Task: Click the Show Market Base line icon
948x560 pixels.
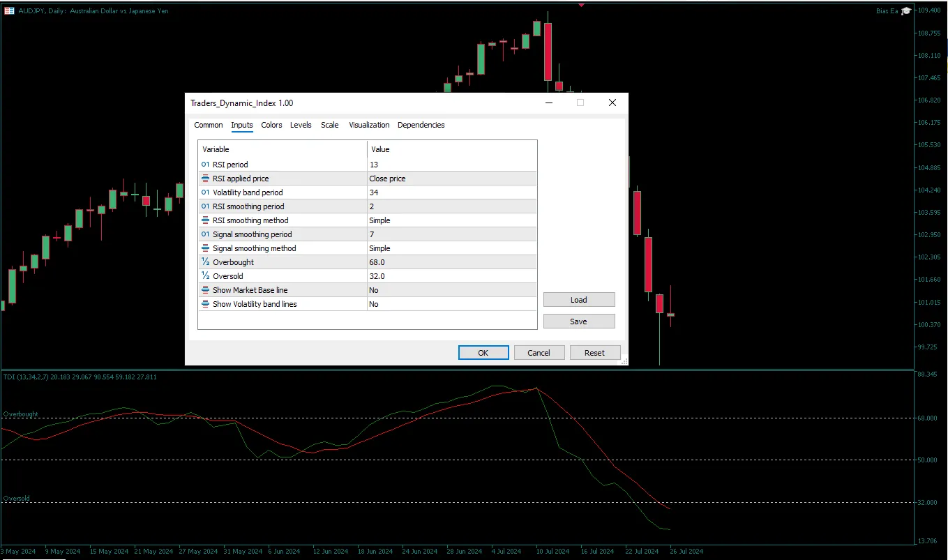Action: point(205,290)
